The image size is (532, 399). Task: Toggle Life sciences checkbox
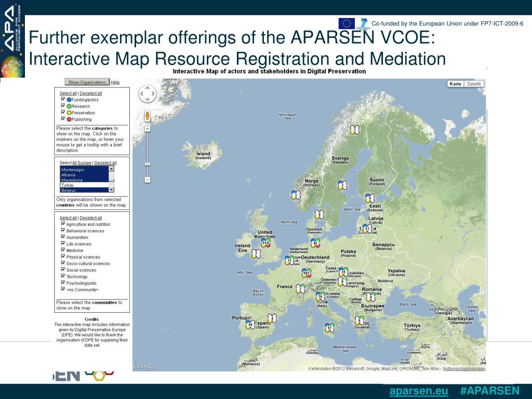(63, 243)
